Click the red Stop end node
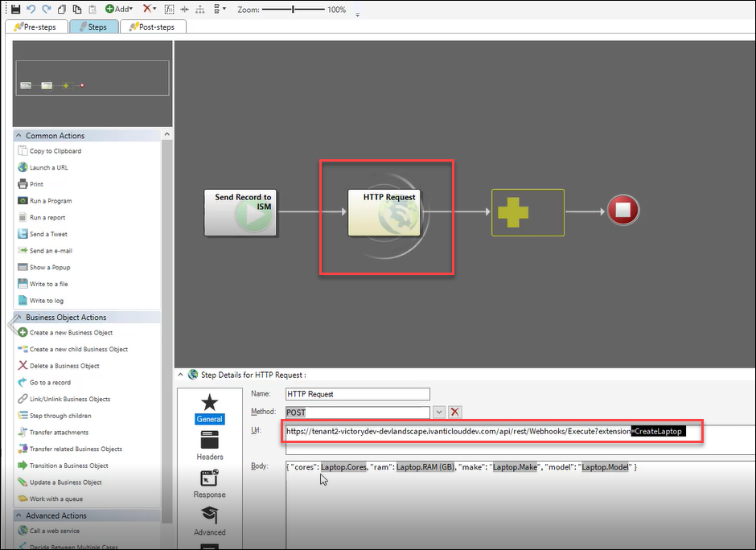Screen dimensions: 756x550 tap(623, 211)
